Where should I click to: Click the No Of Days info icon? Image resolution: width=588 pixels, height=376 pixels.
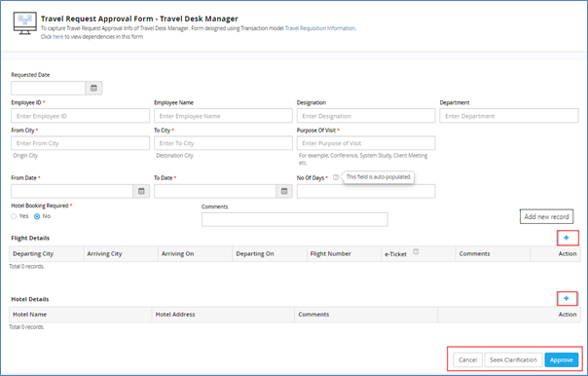point(336,177)
